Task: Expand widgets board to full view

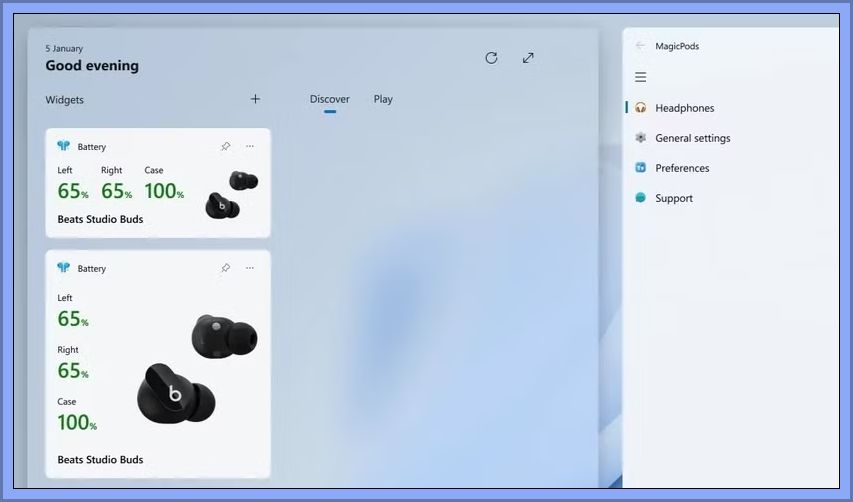Action: [x=528, y=58]
